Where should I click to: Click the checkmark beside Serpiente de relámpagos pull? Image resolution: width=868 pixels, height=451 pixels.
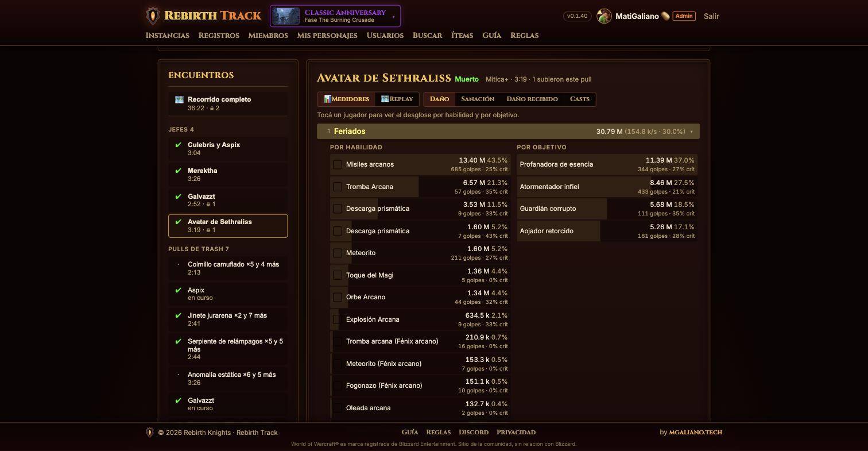click(179, 342)
